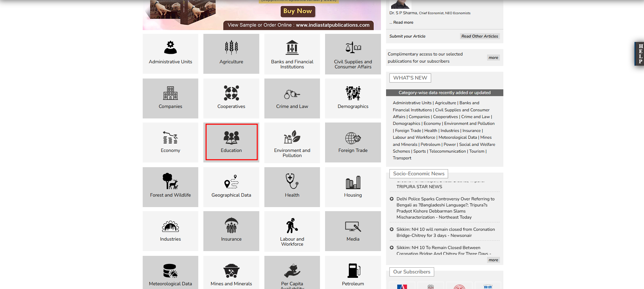Open the Health stethoscope icon

292,181
